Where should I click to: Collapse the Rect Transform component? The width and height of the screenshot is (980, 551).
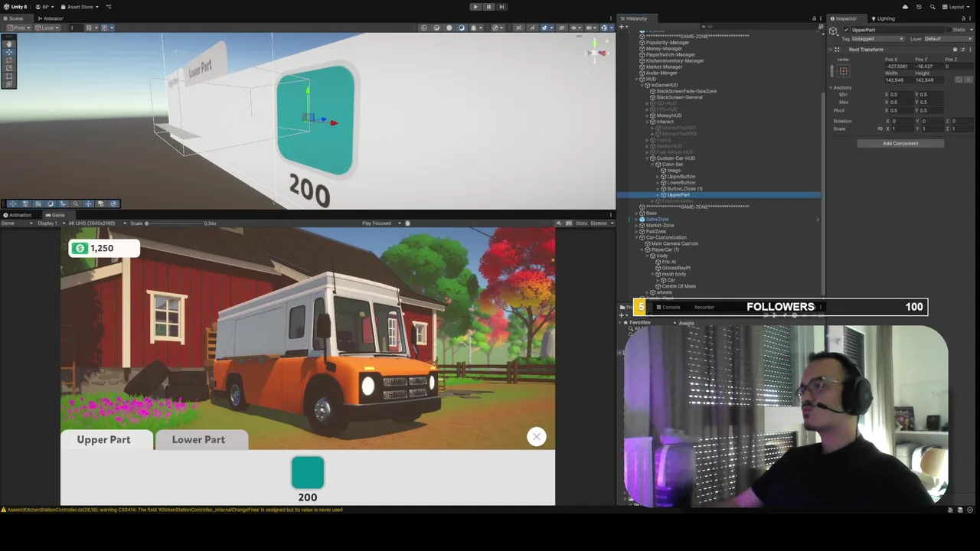[831, 50]
